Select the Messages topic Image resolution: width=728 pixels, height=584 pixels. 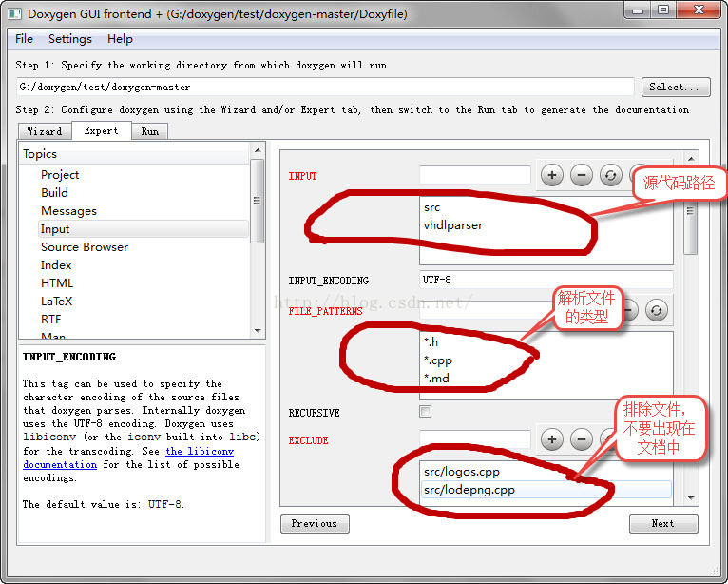click(68, 211)
